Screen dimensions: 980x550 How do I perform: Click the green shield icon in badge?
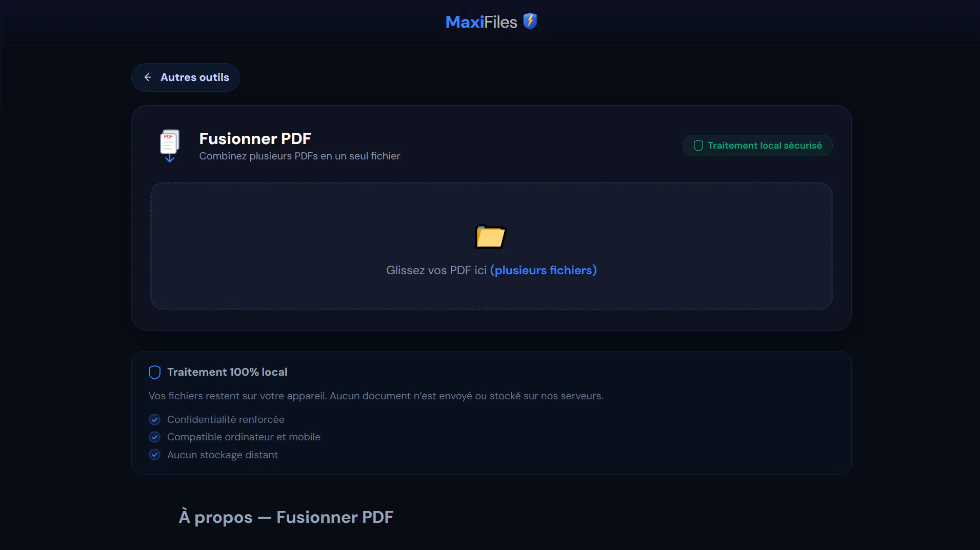pos(698,146)
